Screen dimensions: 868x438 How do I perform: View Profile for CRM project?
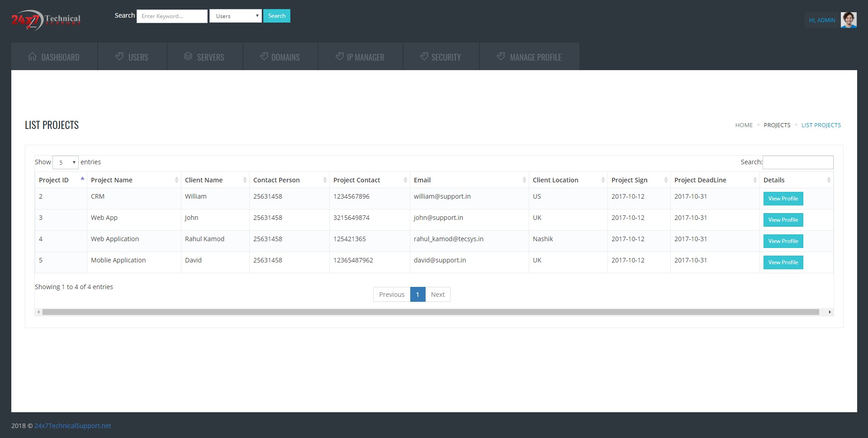click(783, 199)
